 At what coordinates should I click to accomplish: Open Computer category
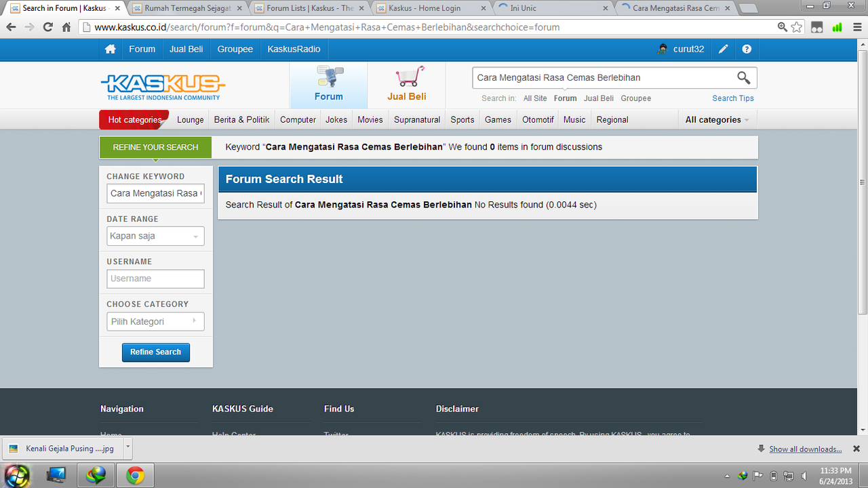(298, 119)
